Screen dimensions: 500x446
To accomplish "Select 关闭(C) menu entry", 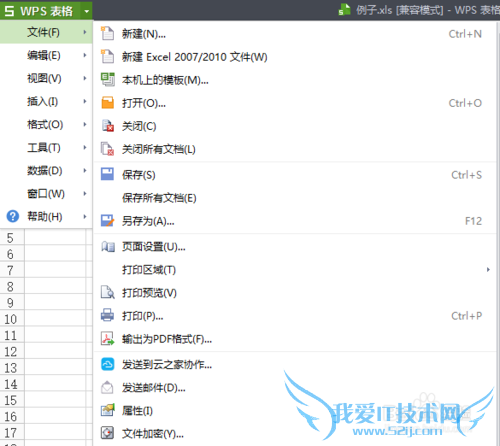I will pyautogui.click(x=295, y=126).
